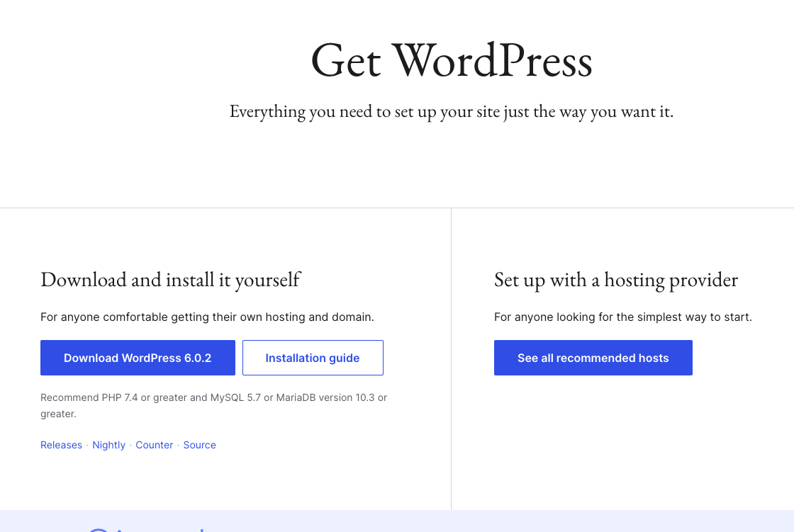Open the Source link
The image size is (794, 532).
click(x=199, y=445)
